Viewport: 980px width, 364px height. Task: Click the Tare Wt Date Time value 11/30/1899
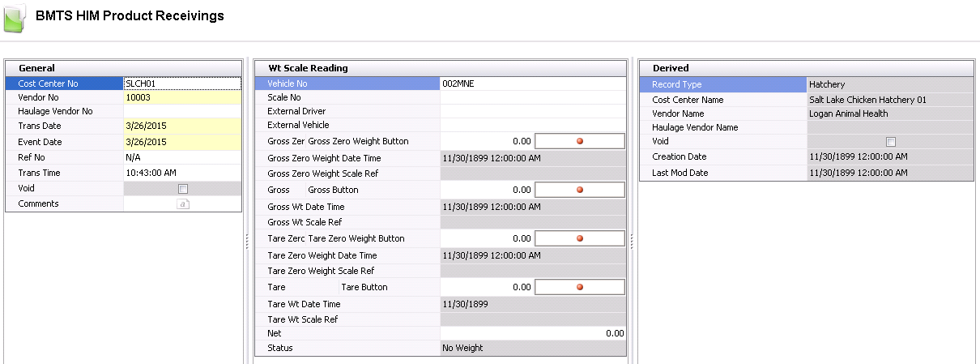point(533,304)
